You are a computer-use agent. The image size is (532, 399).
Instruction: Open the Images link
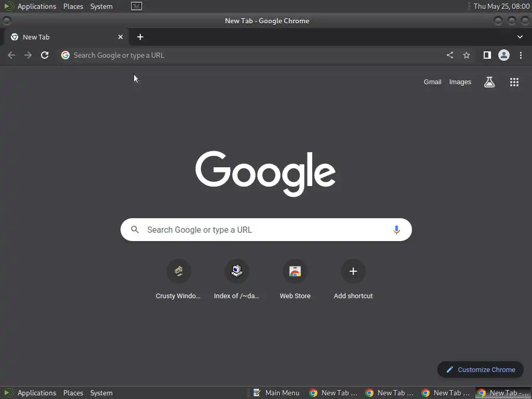click(460, 82)
